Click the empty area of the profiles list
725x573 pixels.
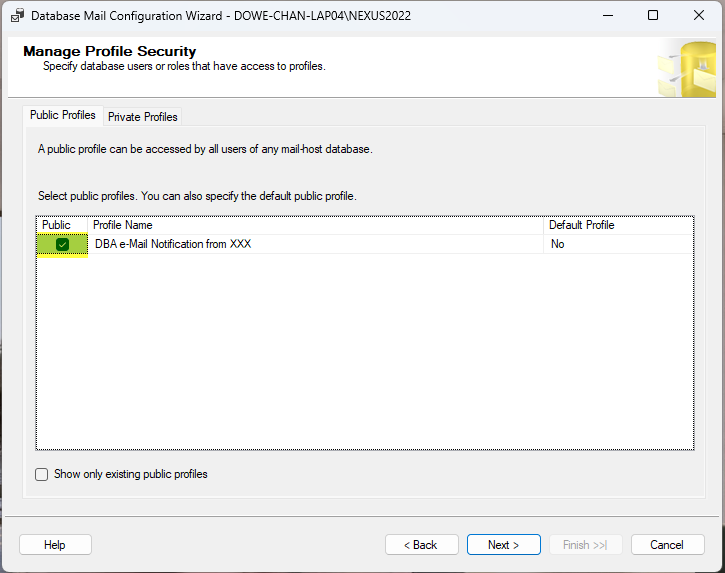tap(364, 350)
